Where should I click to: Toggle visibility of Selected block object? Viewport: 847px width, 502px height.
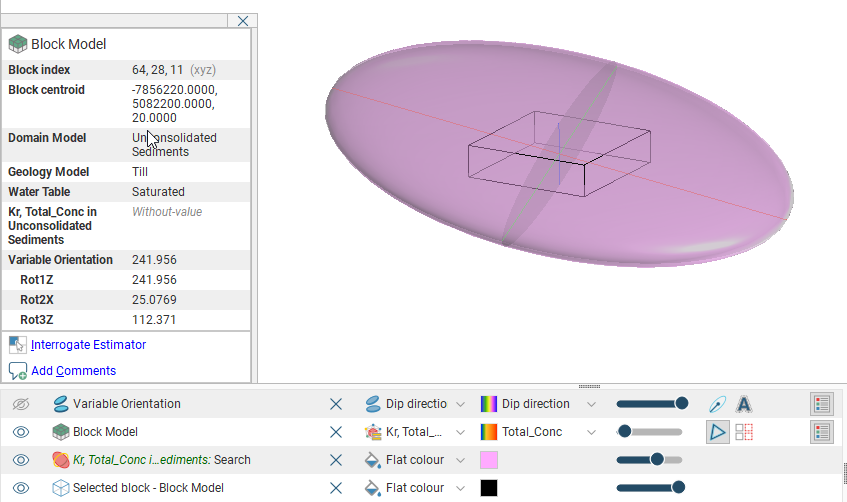pyautogui.click(x=21, y=488)
